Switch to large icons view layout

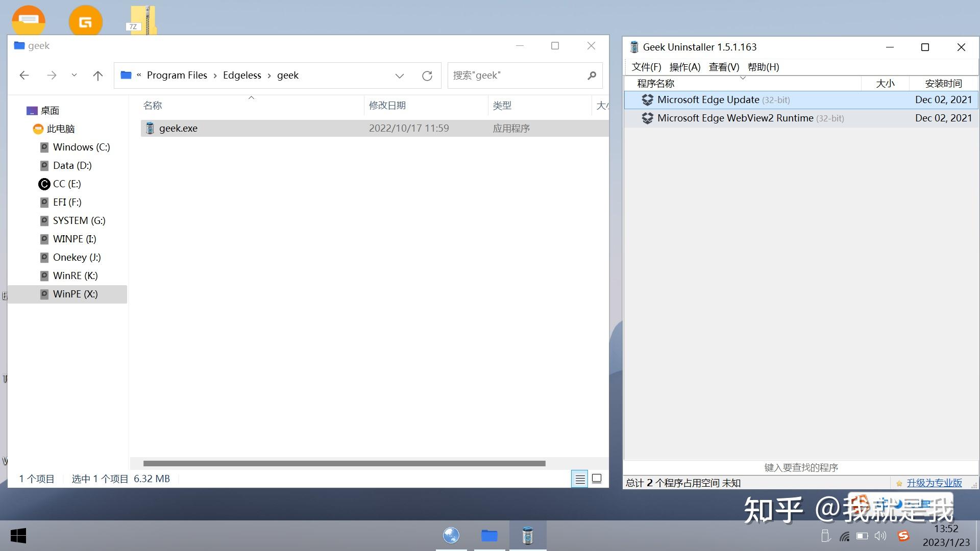tap(596, 479)
